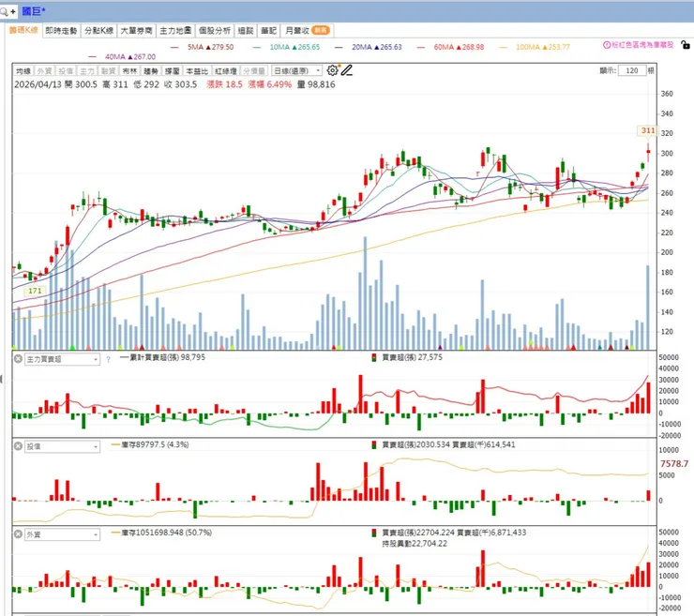This screenshot has width=694, height=616.
Task: Open the 外資 indicator dropdown
Action: coord(62,534)
